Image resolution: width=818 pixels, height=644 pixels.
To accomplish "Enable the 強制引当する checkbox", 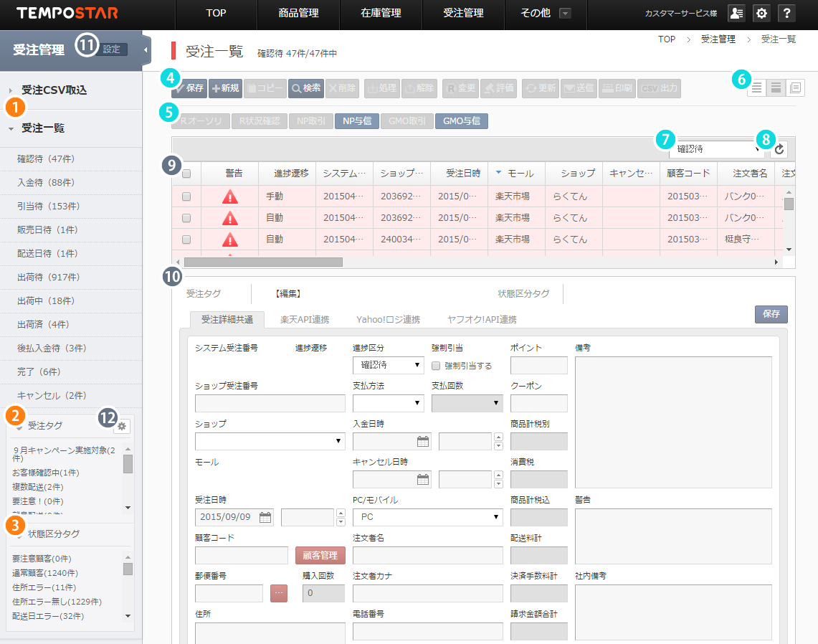I will coord(436,366).
